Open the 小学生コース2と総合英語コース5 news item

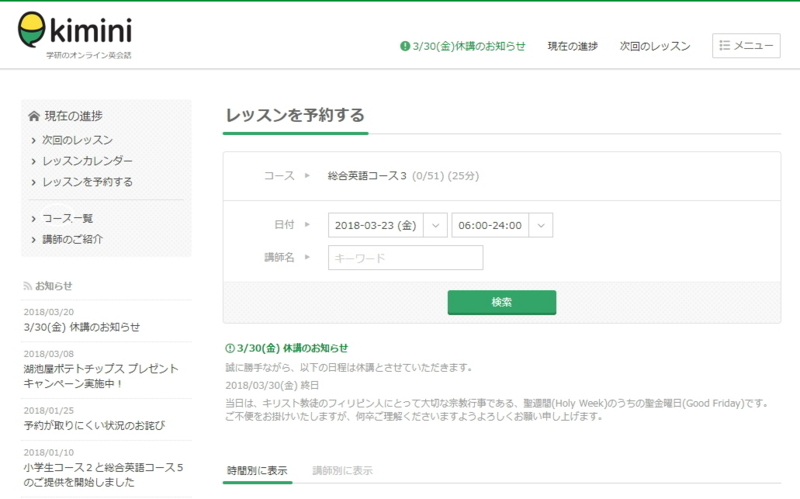[103, 475]
